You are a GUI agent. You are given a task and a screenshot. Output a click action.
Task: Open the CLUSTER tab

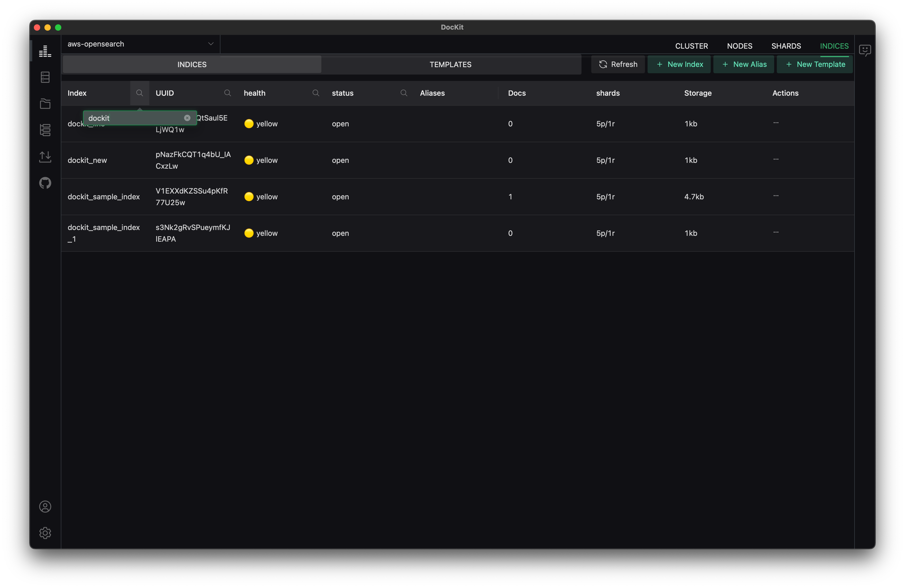pyautogui.click(x=691, y=46)
